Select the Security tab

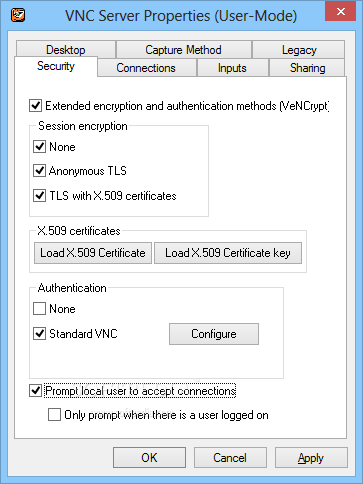(x=56, y=66)
